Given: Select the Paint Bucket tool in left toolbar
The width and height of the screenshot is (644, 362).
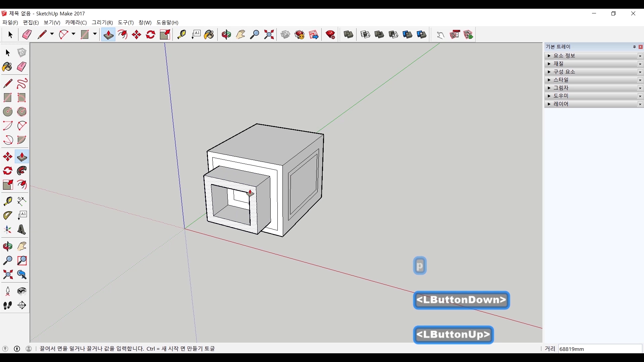Looking at the screenshot, I should point(7,67).
